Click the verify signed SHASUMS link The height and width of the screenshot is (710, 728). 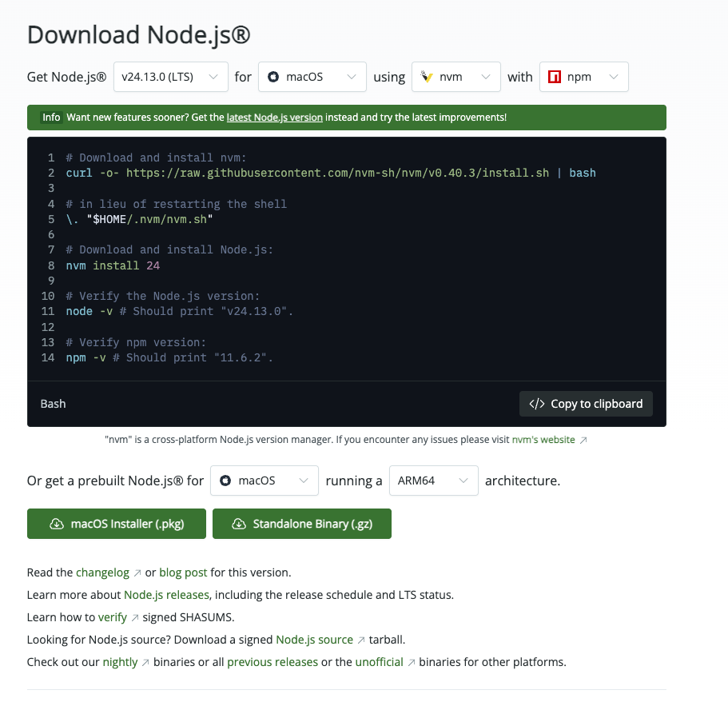(113, 617)
